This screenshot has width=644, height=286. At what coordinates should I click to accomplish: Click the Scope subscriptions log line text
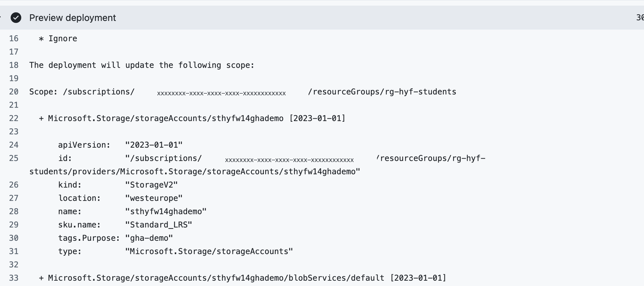click(x=243, y=92)
